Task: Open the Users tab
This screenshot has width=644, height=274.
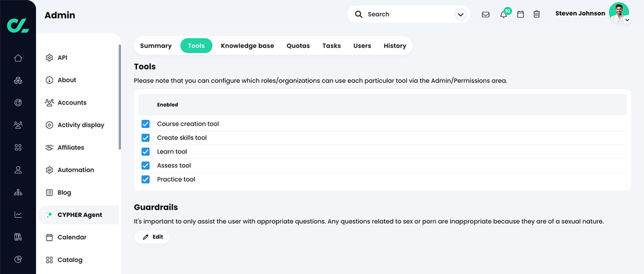Action: (x=362, y=46)
